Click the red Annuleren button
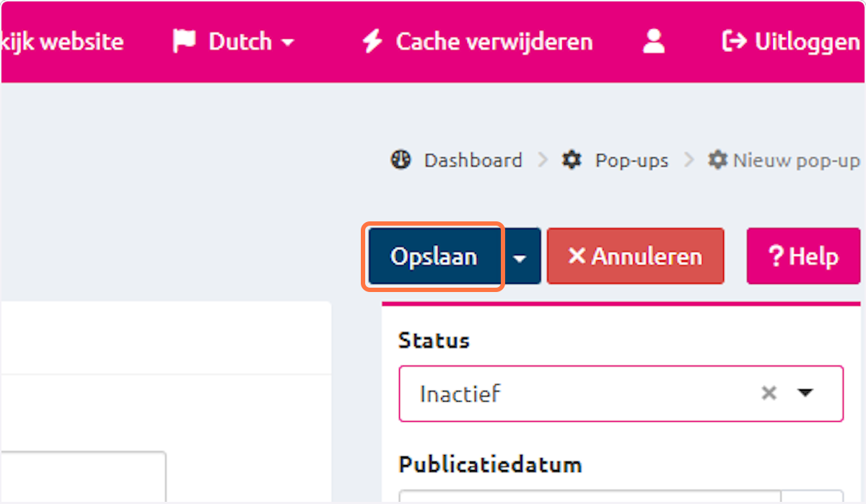 (635, 257)
